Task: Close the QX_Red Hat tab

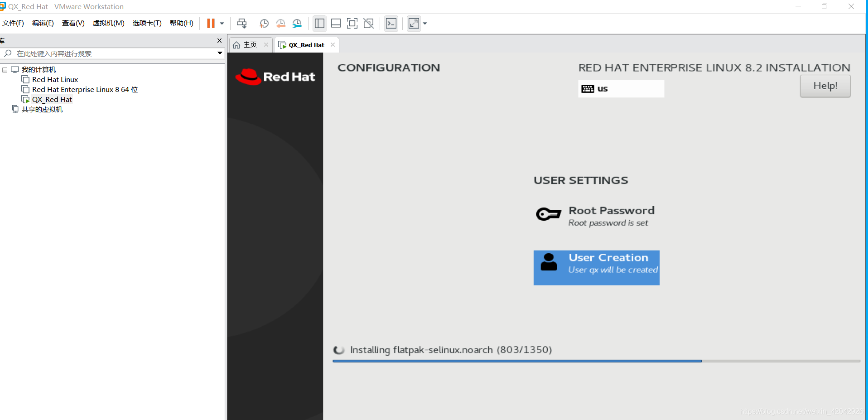Action: click(x=333, y=44)
